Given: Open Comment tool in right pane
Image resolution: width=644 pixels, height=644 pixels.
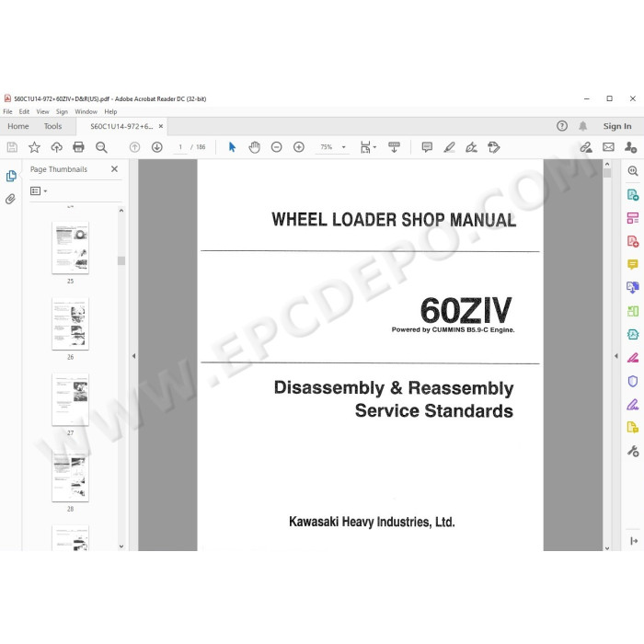Looking at the screenshot, I should [633, 264].
